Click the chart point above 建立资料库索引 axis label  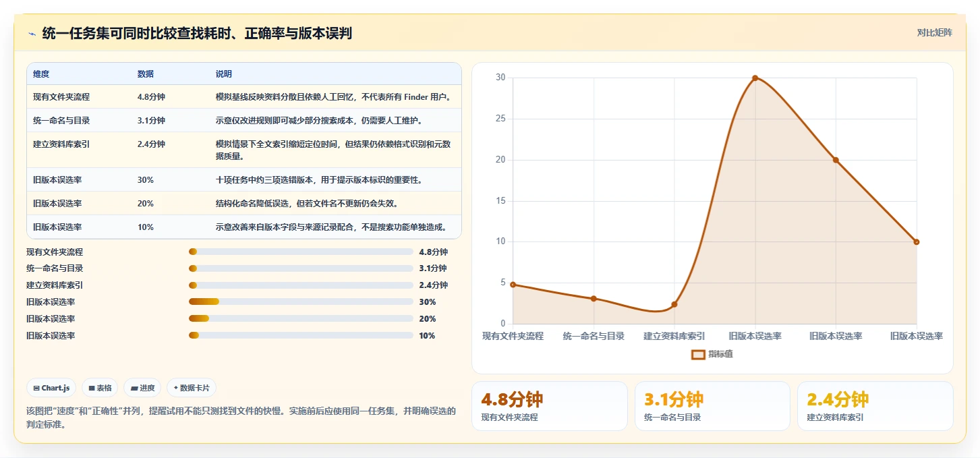click(x=674, y=304)
